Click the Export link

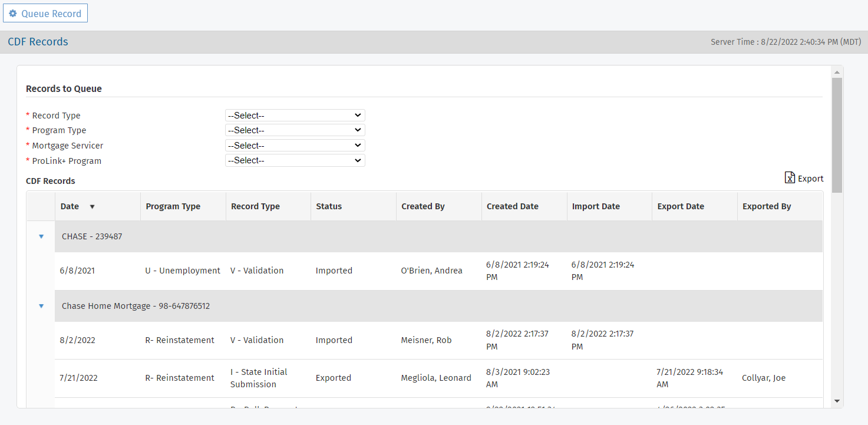point(811,178)
